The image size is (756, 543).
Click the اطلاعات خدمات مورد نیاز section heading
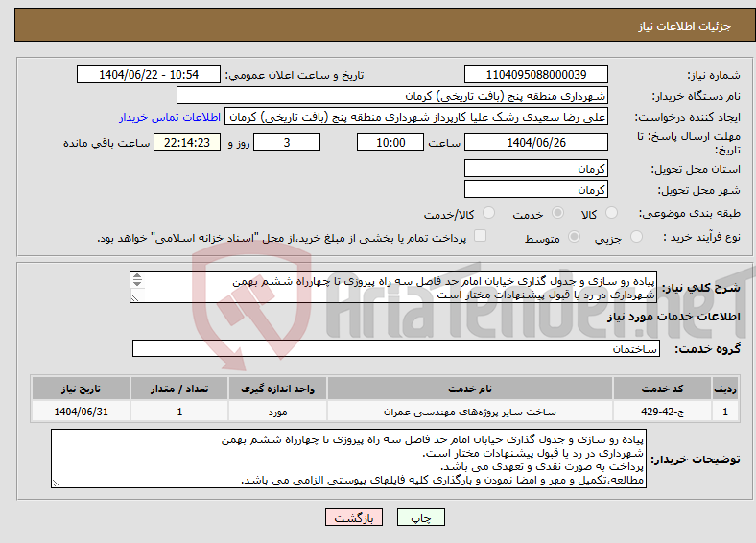coord(673,317)
